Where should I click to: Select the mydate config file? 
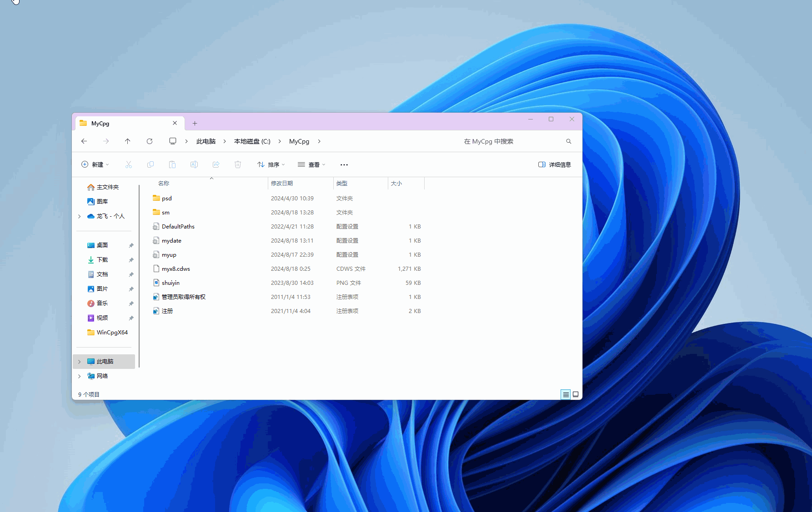pyautogui.click(x=287, y=241)
